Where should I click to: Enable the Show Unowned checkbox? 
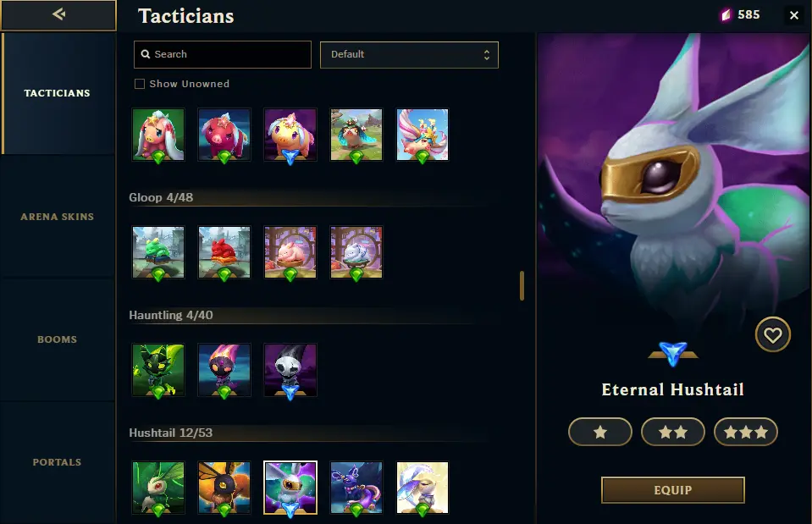(140, 84)
